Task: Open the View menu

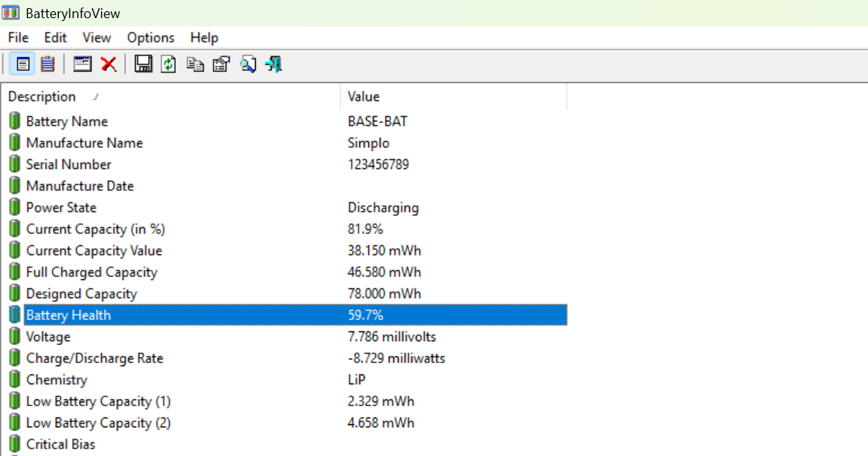Action: coord(97,38)
